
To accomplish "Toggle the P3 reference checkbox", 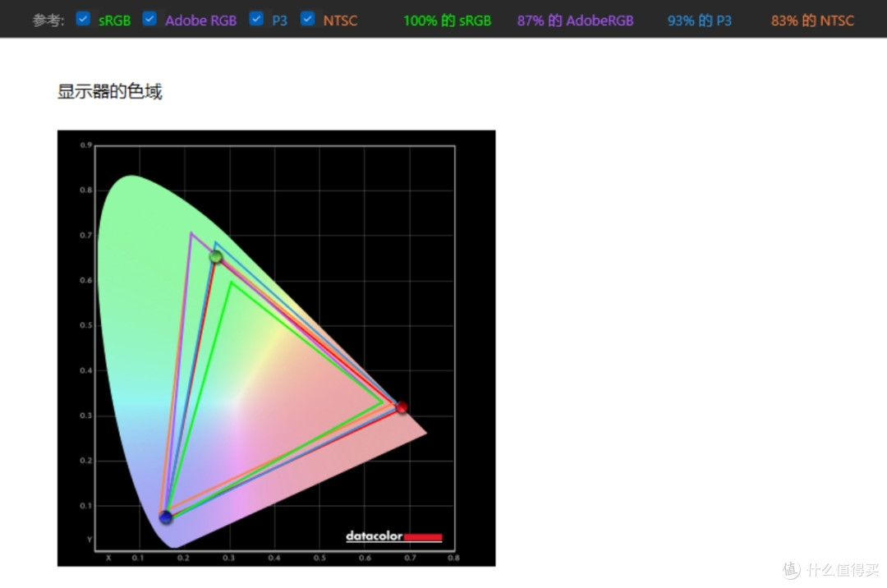I will coord(256,19).
